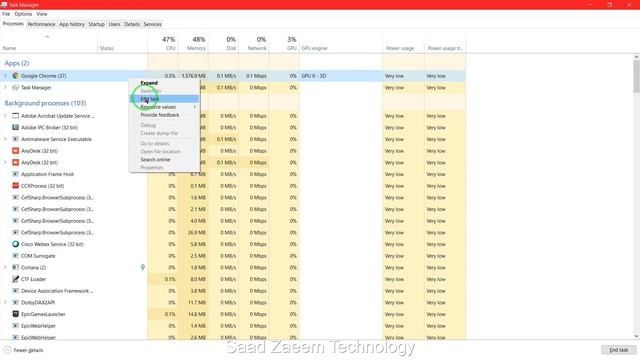
Task: Click the End task button at bottom right
Action: pos(619,350)
